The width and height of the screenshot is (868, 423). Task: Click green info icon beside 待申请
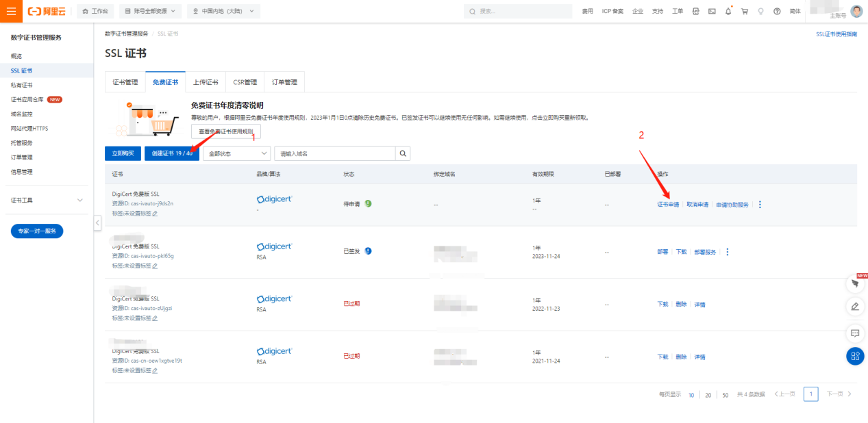(x=368, y=204)
